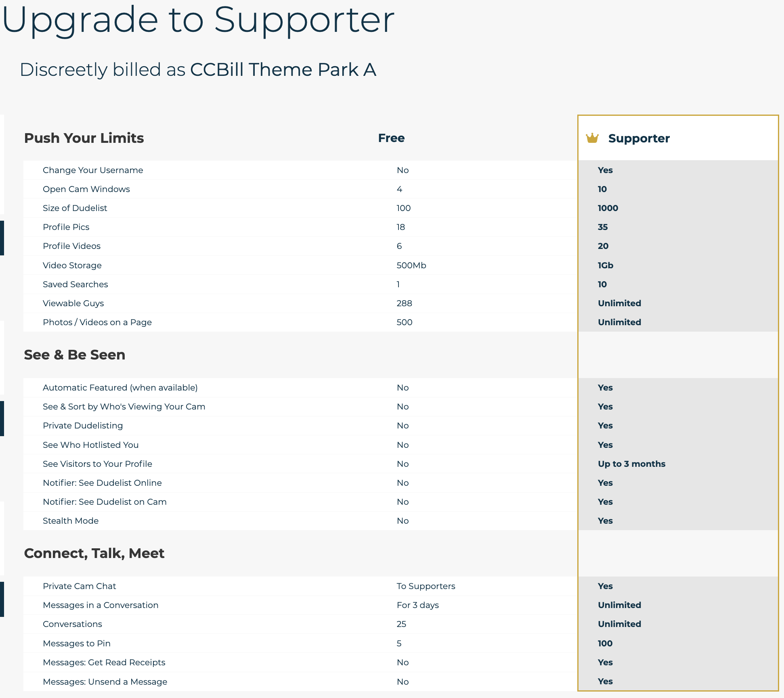The image size is (784, 698).
Task: Click the 1Gb Video Storage Supporter value
Action: 605,265
